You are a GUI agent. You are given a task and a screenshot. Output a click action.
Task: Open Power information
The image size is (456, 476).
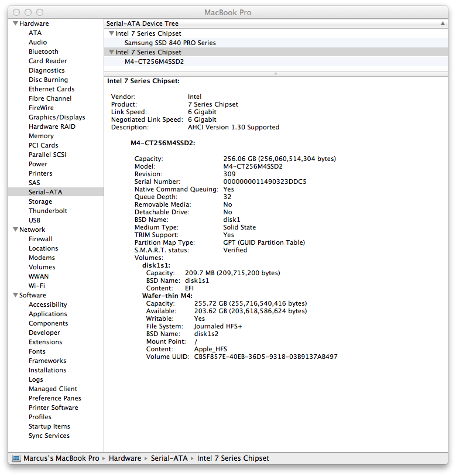click(x=38, y=164)
